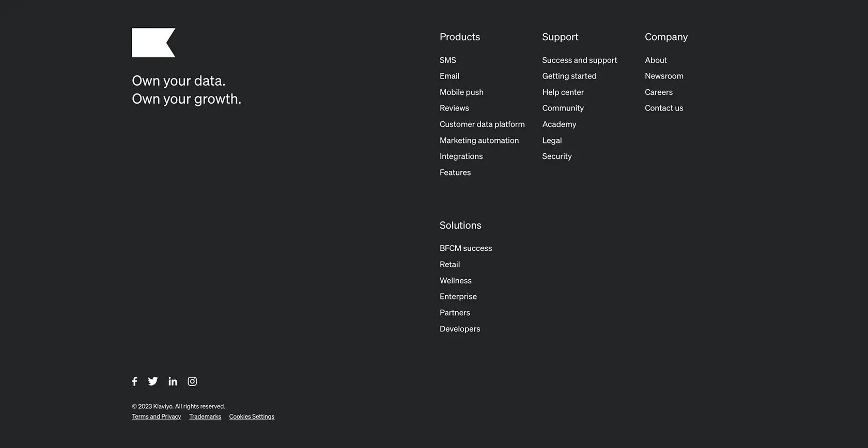Visit the LinkedIn icon link
The image size is (868, 448).
(x=173, y=381)
